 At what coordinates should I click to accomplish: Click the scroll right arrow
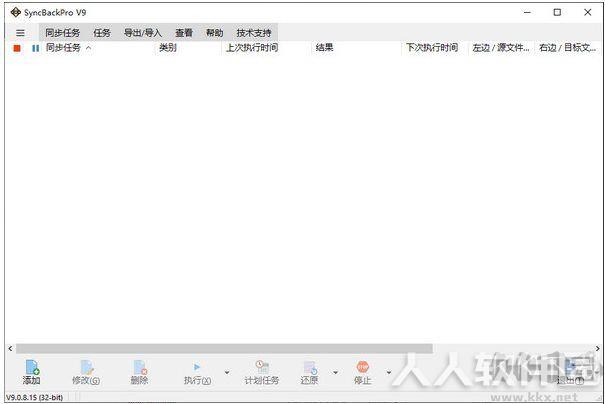pos(597,348)
